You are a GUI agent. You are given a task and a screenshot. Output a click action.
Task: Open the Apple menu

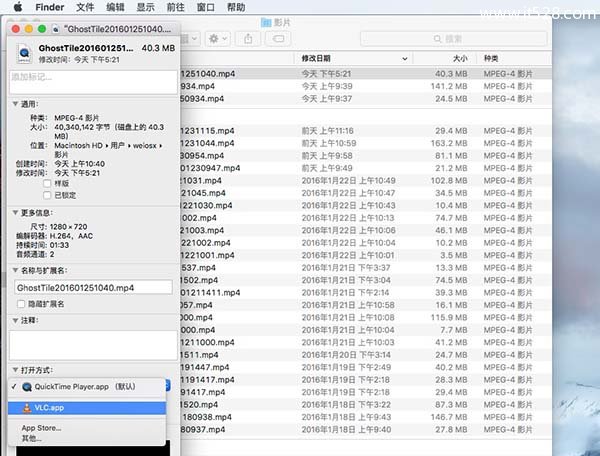18,7
